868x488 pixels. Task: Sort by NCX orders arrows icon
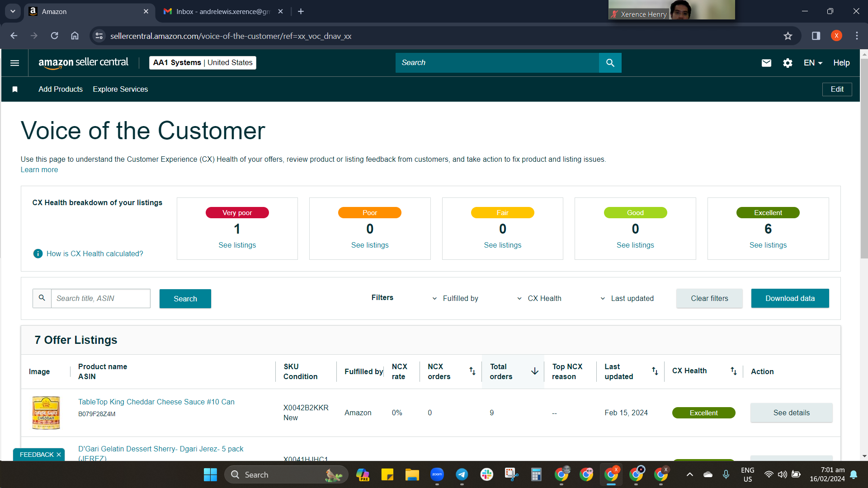tap(472, 371)
